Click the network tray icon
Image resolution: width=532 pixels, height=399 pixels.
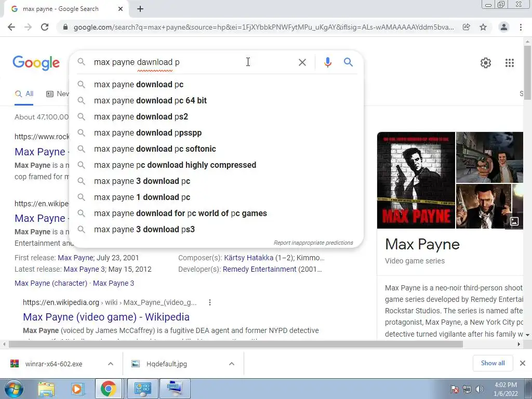(467, 389)
